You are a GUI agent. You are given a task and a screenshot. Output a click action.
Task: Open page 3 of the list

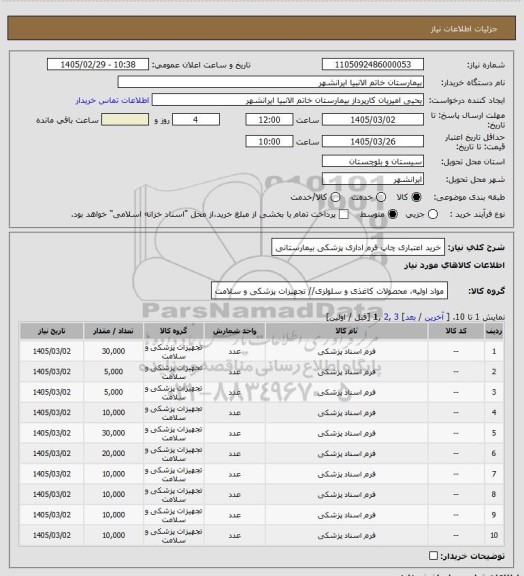click(396, 317)
